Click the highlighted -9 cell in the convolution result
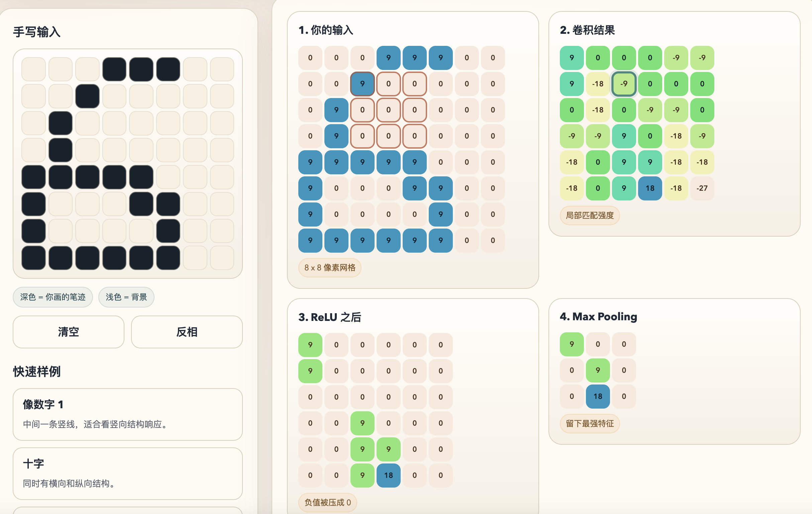Screen dimensions: 812x514 [x=623, y=84]
